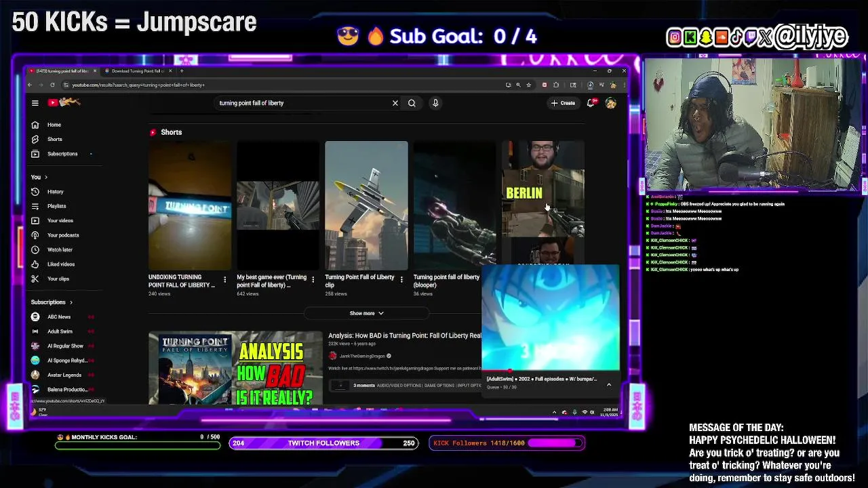The height and width of the screenshot is (488, 868).
Task: Clear the search box with the X
Action: 395,103
